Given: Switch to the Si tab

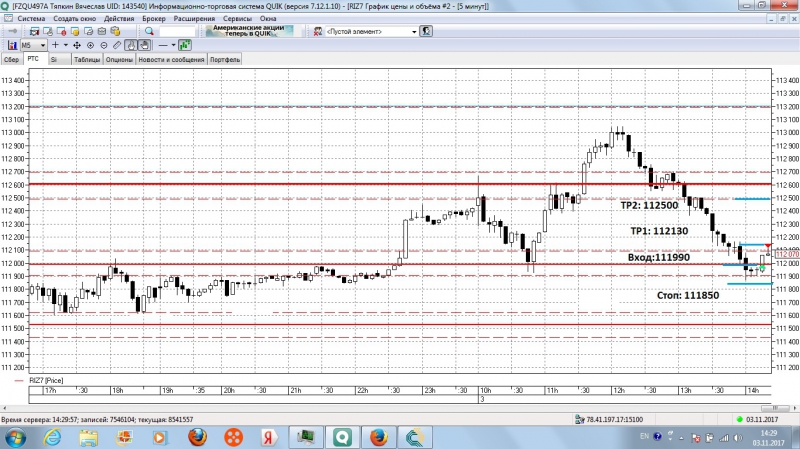Looking at the screenshot, I should point(59,60).
